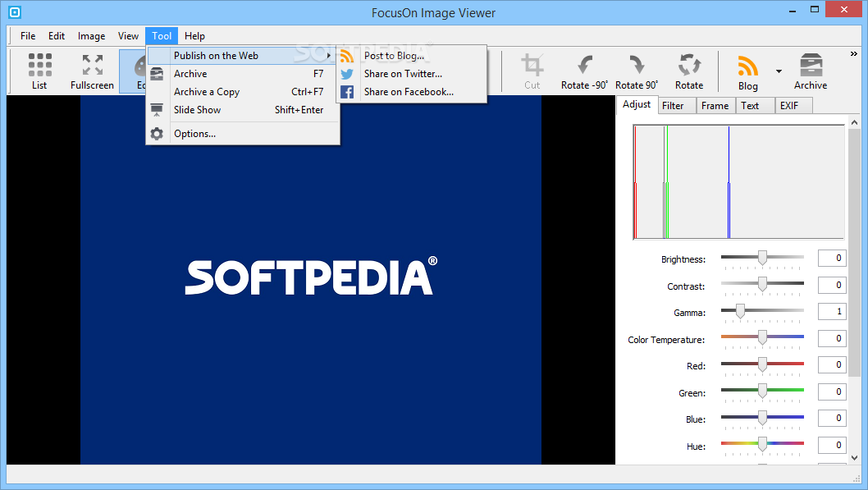
Task: Select Share on Twitter... item
Action: 411,74
